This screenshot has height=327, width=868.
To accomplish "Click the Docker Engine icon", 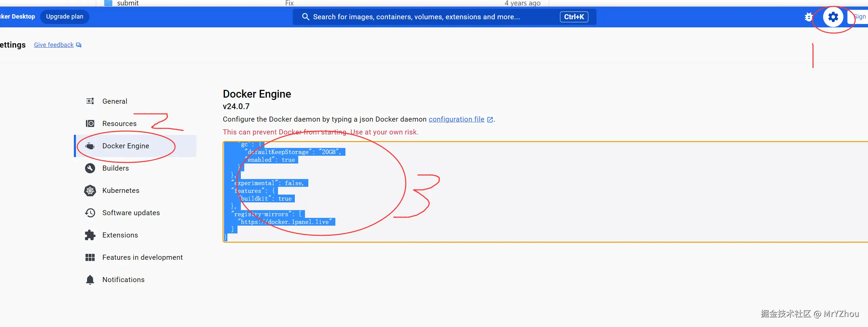I will [90, 146].
